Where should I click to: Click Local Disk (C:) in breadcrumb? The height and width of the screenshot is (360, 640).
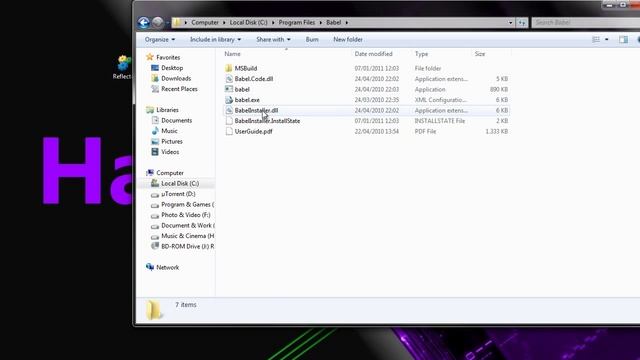pyautogui.click(x=249, y=22)
